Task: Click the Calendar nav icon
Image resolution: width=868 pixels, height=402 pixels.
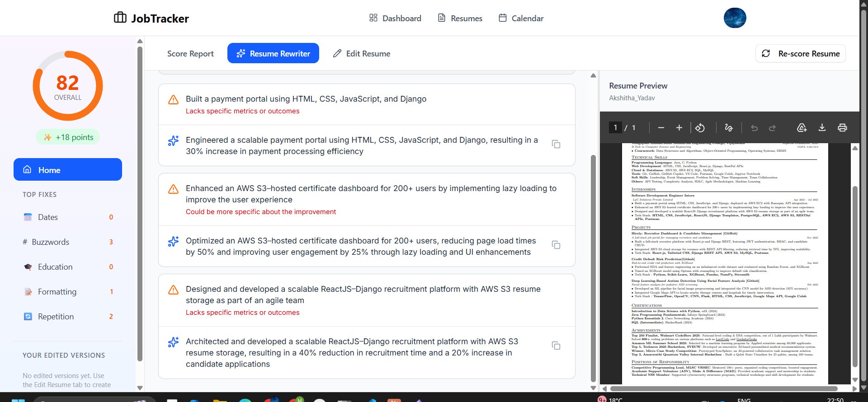Action: (503, 18)
